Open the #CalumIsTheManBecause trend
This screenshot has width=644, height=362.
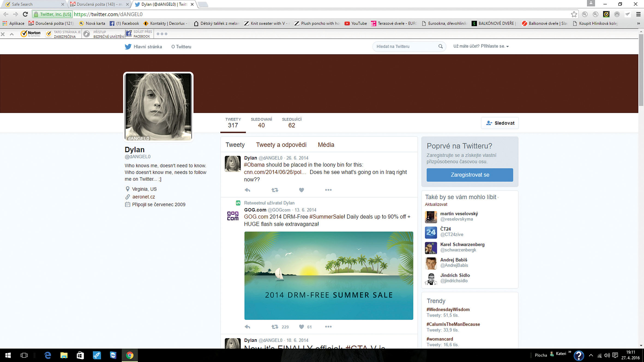point(453,324)
